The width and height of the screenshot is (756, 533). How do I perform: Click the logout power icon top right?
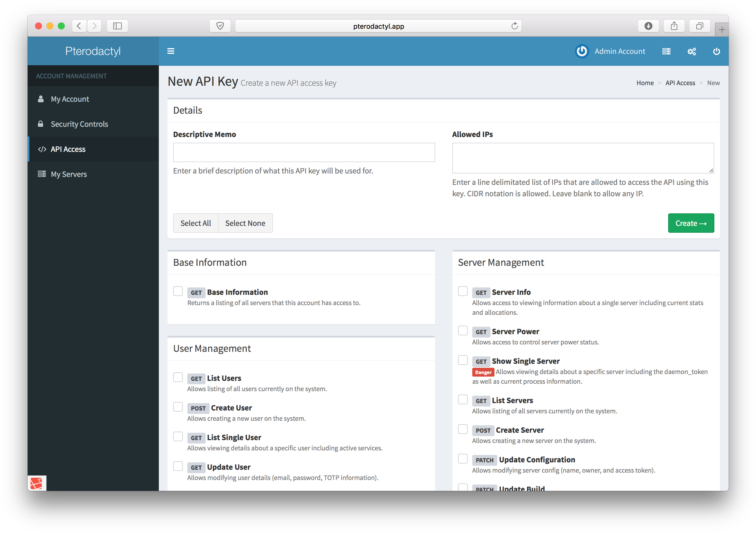[x=716, y=51]
